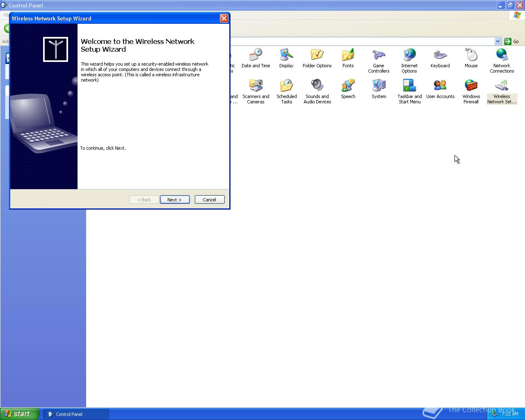Expand the address bar dropdown arrow
Screen dimensions: 525x420
[x=498, y=41]
